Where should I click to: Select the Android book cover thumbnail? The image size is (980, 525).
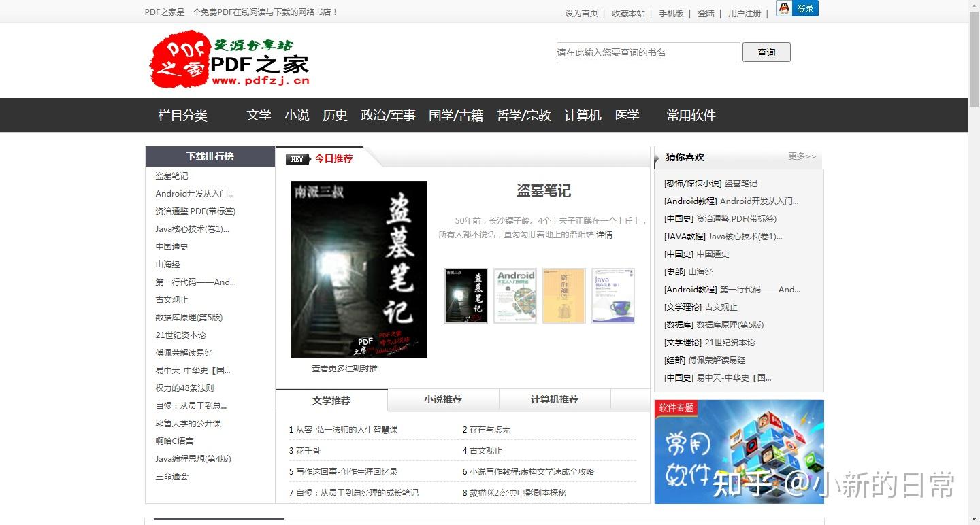(515, 295)
